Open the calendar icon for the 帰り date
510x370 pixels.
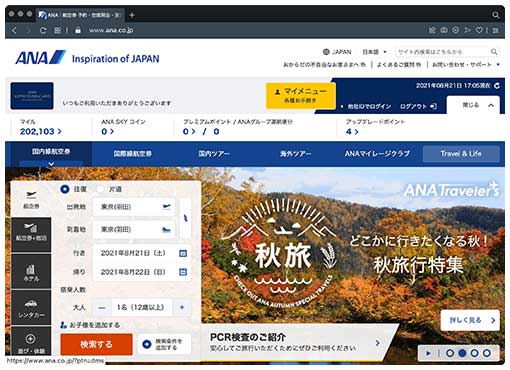pyautogui.click(x=183, y=272)
